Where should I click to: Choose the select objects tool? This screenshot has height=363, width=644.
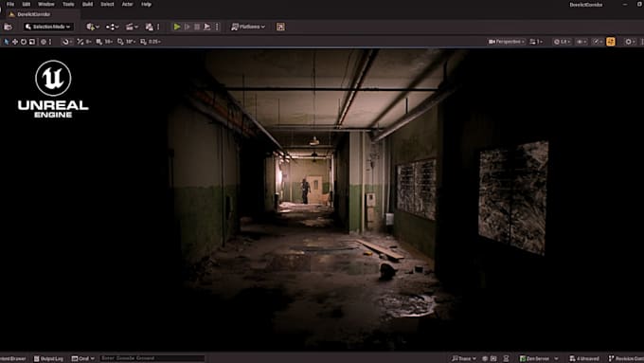pos(7,42)
